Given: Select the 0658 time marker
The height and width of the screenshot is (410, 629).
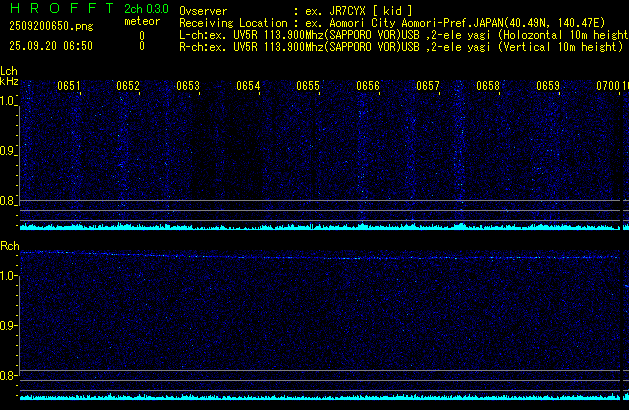Looking at the screenshot, I should pos(488,86).
